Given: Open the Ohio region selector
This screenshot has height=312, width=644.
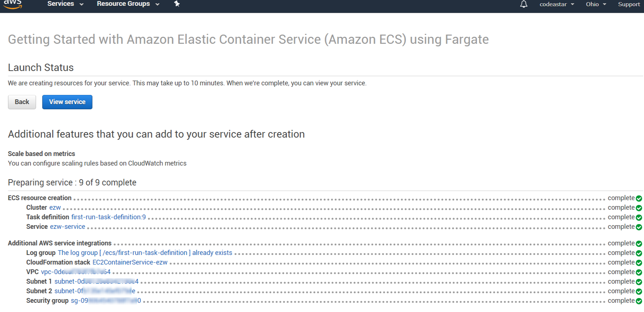Looking at the screenshot, I should pos(596,4).
